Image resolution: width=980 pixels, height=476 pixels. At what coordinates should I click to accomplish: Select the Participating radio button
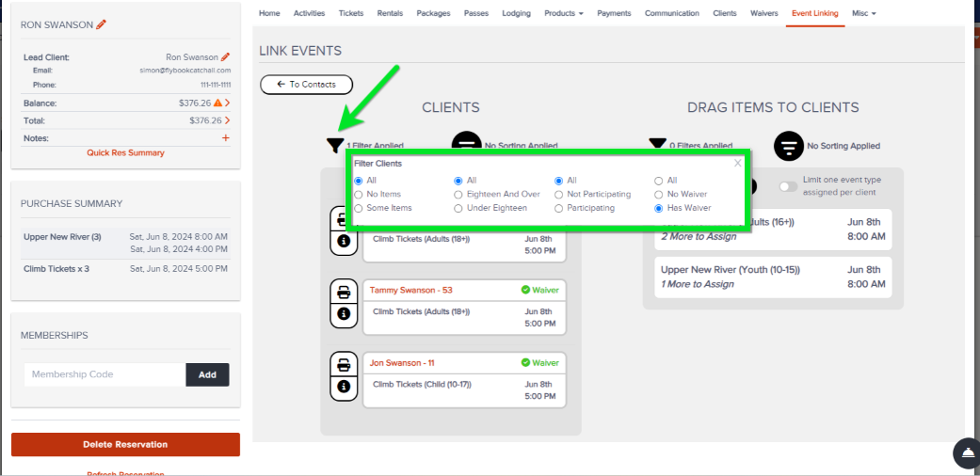(x=559, y=208)
